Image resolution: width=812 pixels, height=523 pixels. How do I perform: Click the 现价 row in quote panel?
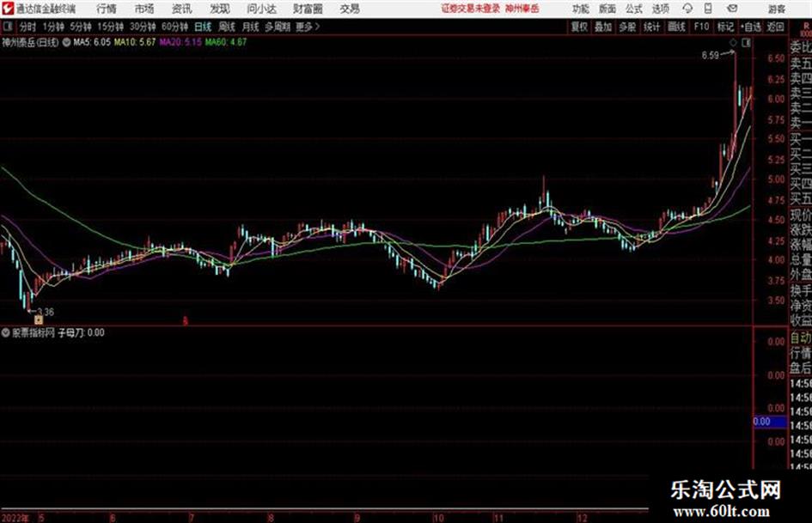[x=801, y=215]
